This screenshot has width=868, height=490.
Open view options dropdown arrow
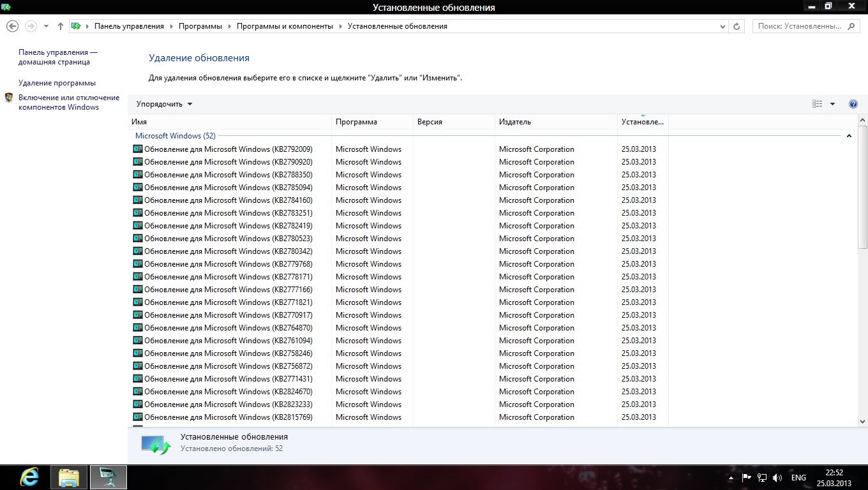[832, 104]
